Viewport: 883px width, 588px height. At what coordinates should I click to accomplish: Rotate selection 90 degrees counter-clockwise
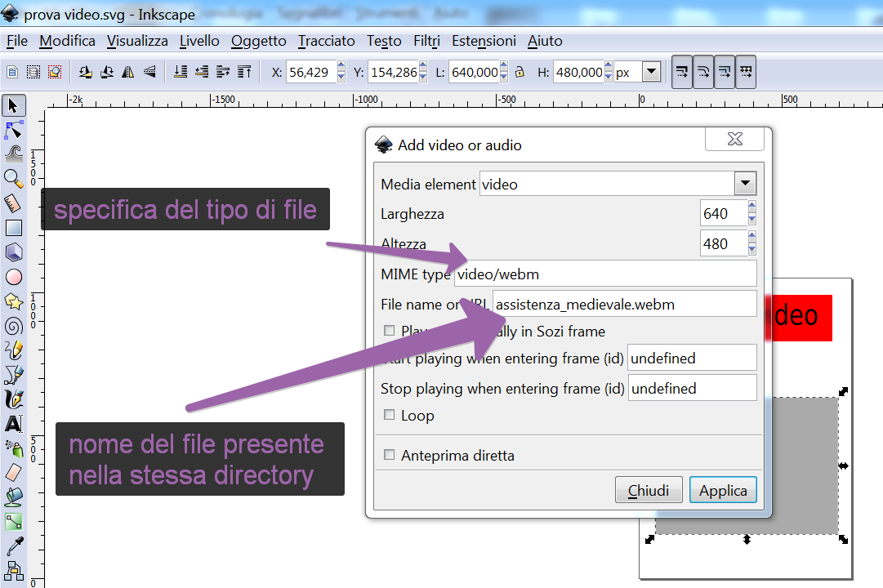(x=85, y=72)
